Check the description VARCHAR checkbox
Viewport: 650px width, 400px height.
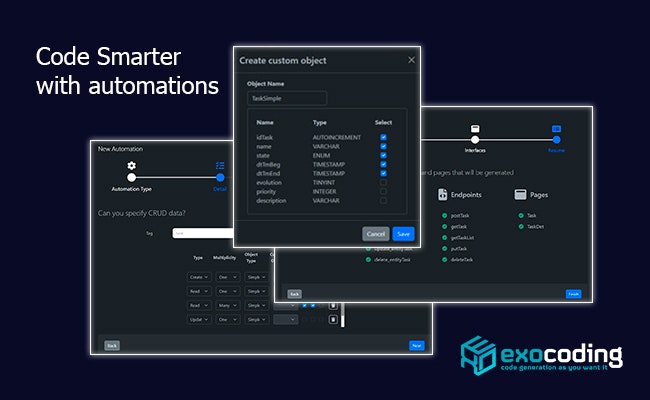383,201
